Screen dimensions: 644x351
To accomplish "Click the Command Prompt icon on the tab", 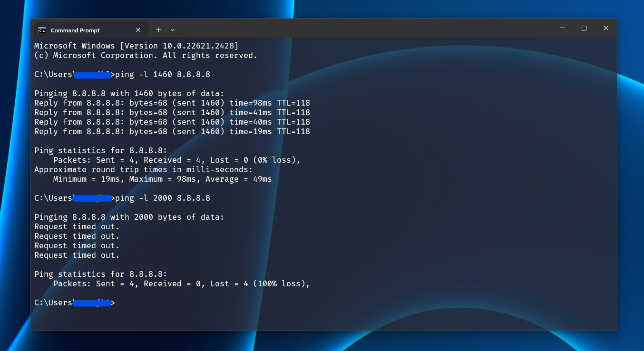I will [43, 29].
